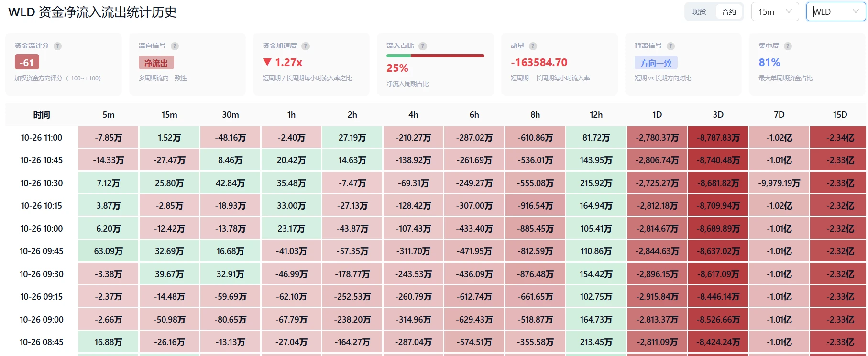Click help icon next to 资金流评分
The image size is (868, 356).
point(57,46)
